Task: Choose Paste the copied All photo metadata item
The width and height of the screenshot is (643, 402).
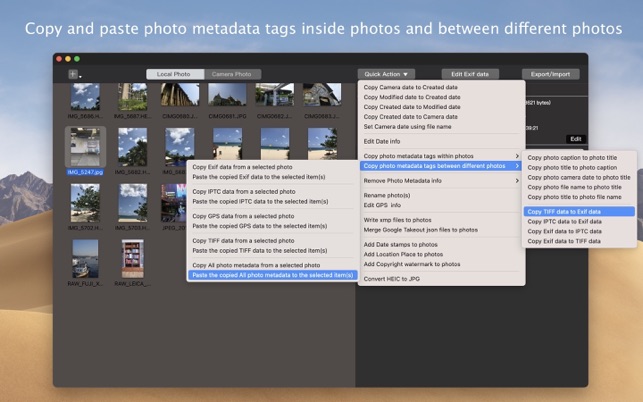Action: click(x=273, y=275)
